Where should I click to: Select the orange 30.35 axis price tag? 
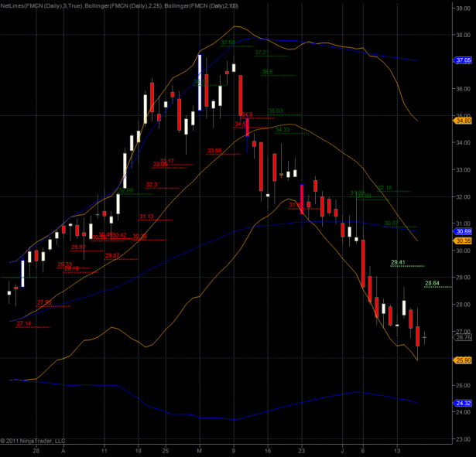pos(464,240)
